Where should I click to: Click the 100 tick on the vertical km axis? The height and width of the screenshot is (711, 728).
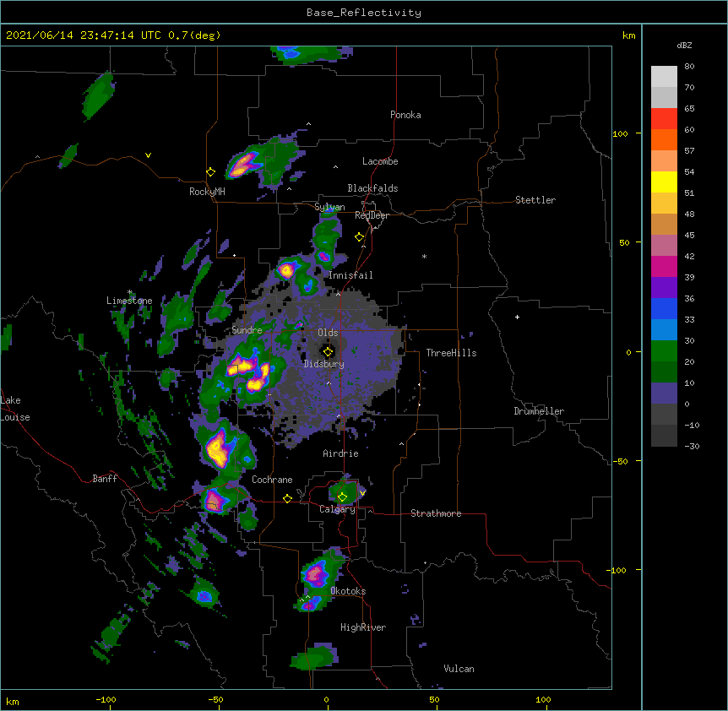pos(620,133)
